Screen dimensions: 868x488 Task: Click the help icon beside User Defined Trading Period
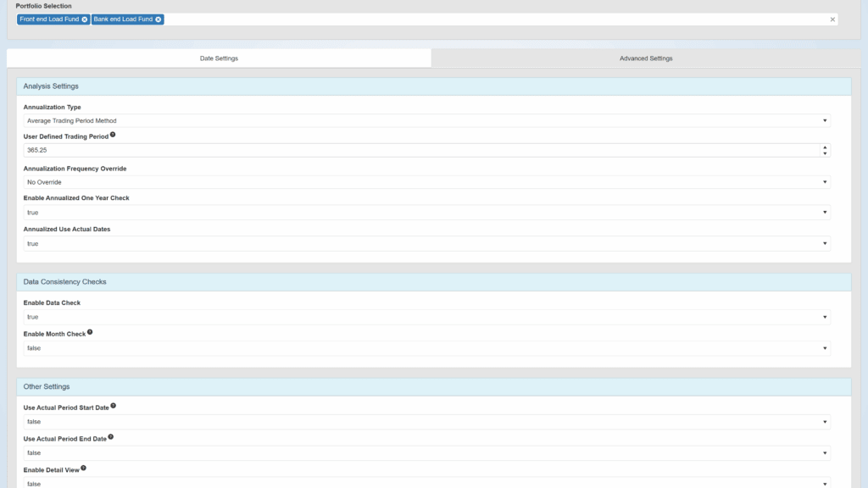[113, 135]
